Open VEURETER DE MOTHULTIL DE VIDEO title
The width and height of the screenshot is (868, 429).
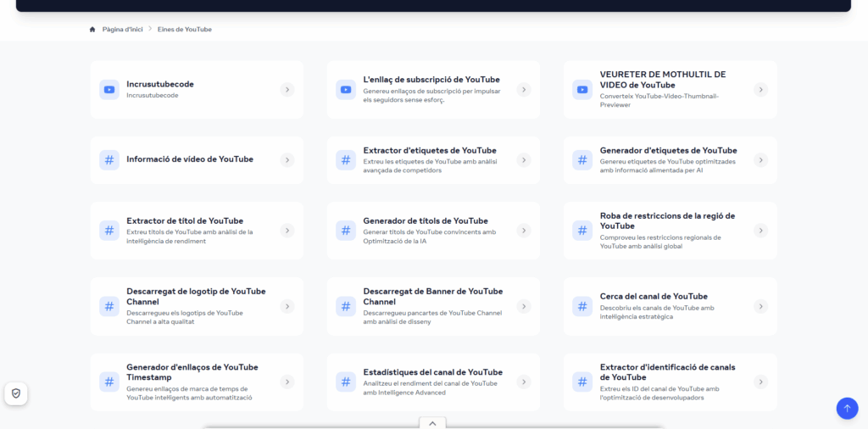pos(663,80)
